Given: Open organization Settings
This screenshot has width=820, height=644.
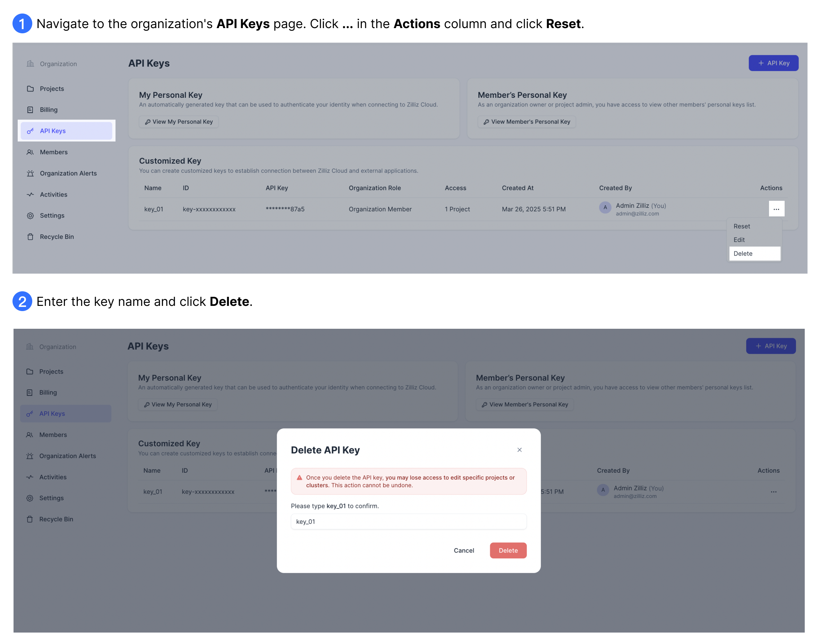Looking at the screenshot, I should 52,215.
